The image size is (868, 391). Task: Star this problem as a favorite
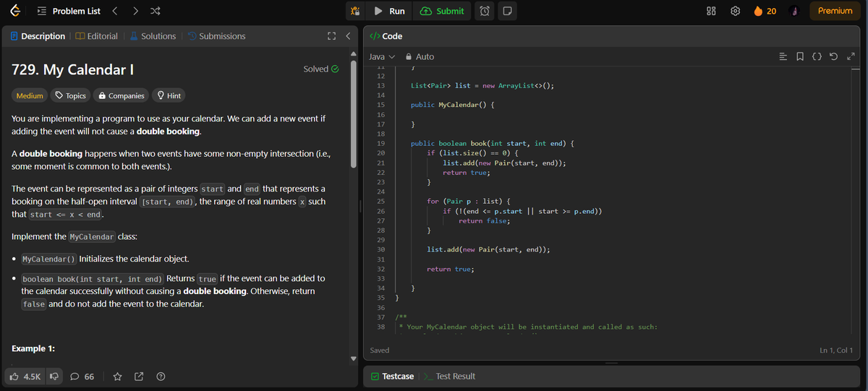(117, 377)
